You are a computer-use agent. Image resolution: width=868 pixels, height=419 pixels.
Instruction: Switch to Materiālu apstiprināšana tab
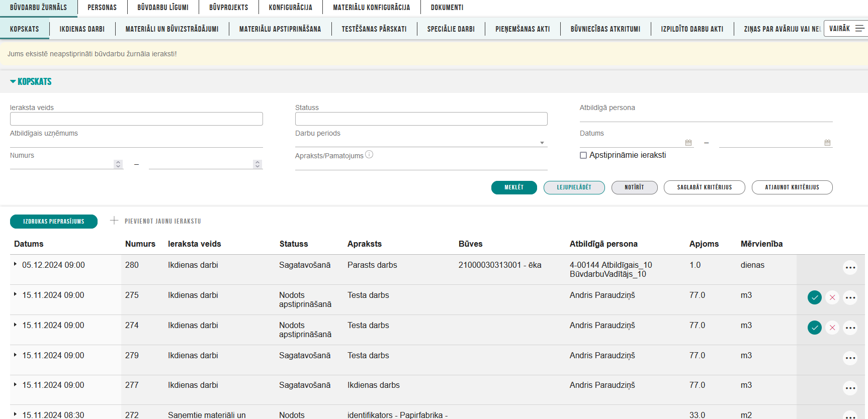[x=280, y=29]
